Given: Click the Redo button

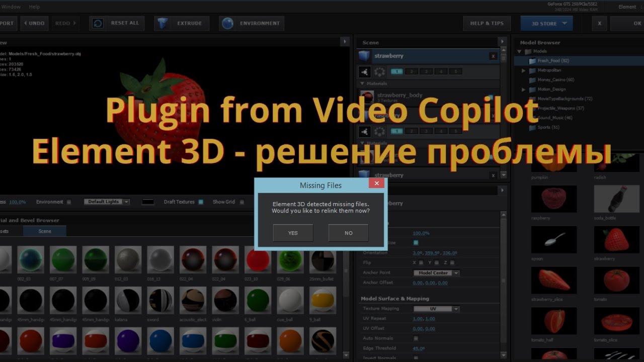Looking at the screenshot, I should tap(65, 23).
